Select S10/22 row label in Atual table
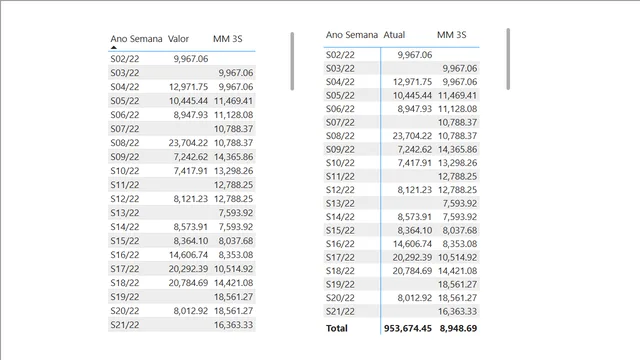This screenshot has height=360, width=640. coord(340,163)
